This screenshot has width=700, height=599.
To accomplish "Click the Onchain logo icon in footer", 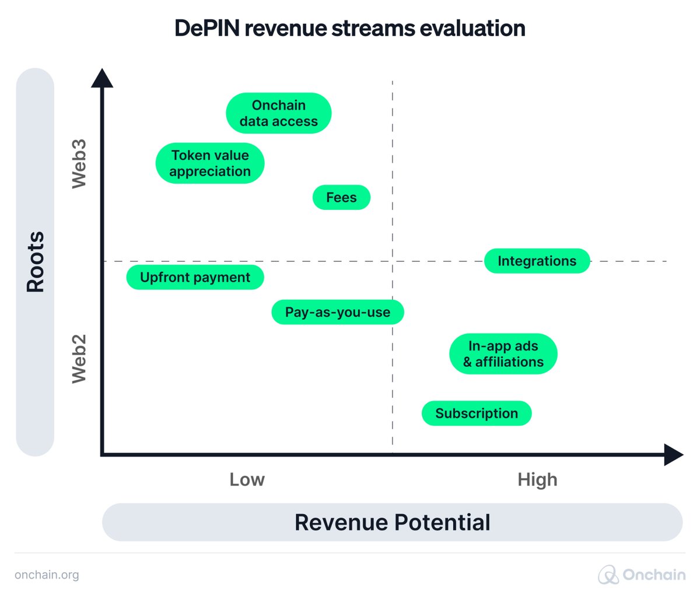I will (608, 575).
